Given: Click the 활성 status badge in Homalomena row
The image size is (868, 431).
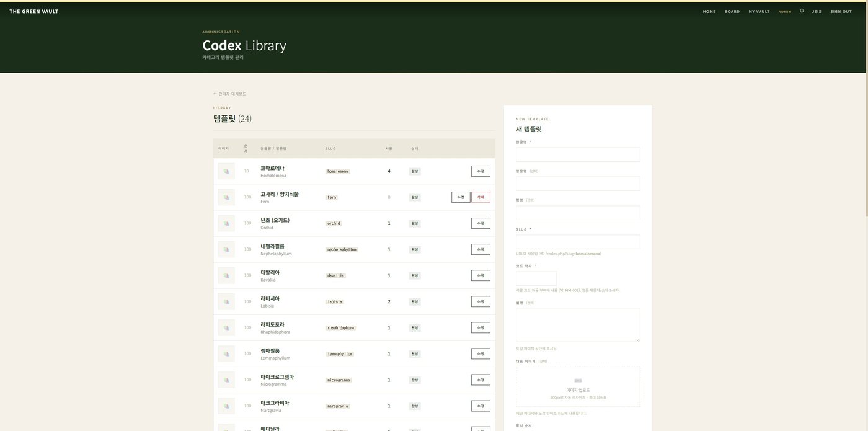Looking at the screenshot, I should [415, 171].
